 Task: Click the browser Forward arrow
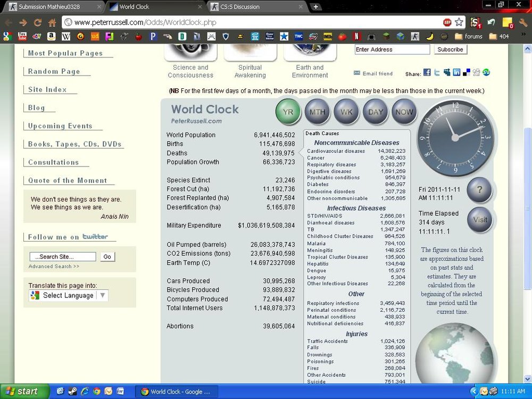click(23, 23)
